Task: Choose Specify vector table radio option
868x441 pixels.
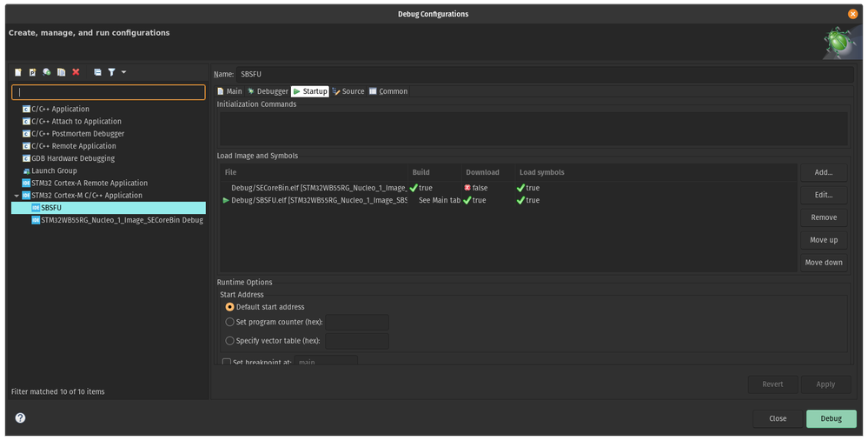Action: (x=229, y=341)
